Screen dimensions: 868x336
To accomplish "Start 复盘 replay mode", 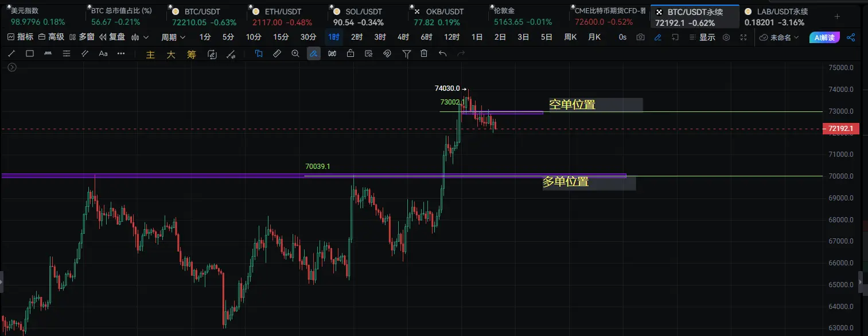I will point(112,37).
